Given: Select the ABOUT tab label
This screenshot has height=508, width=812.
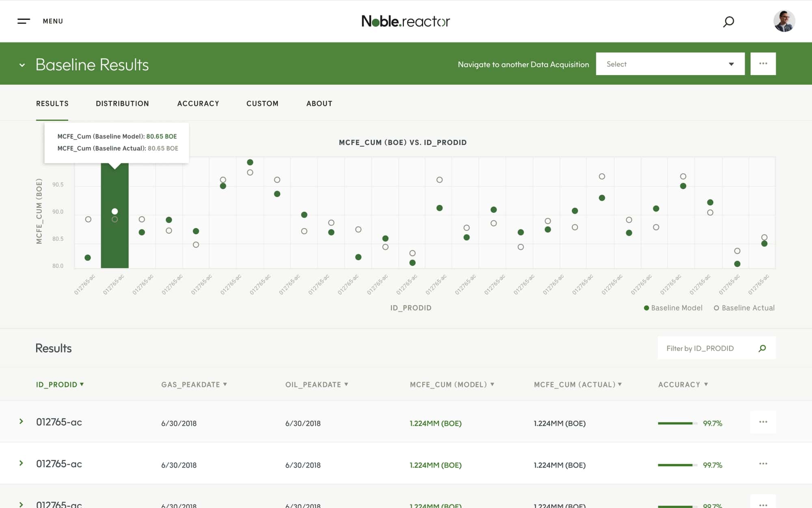Looking at the screenshot, I should (x=319, y=103).
